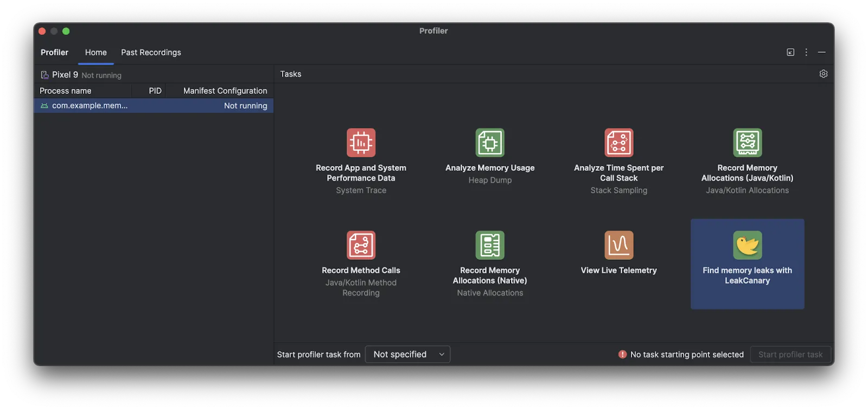Select the Record App and System Performance icon

tap(361, 143)
